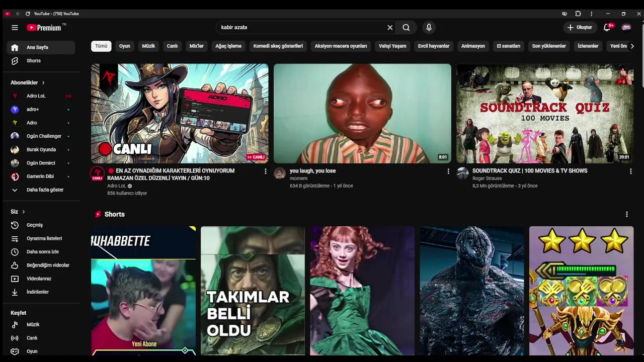
Task: Start voice search with microphone icon
Action: click(x=429, y=28)
